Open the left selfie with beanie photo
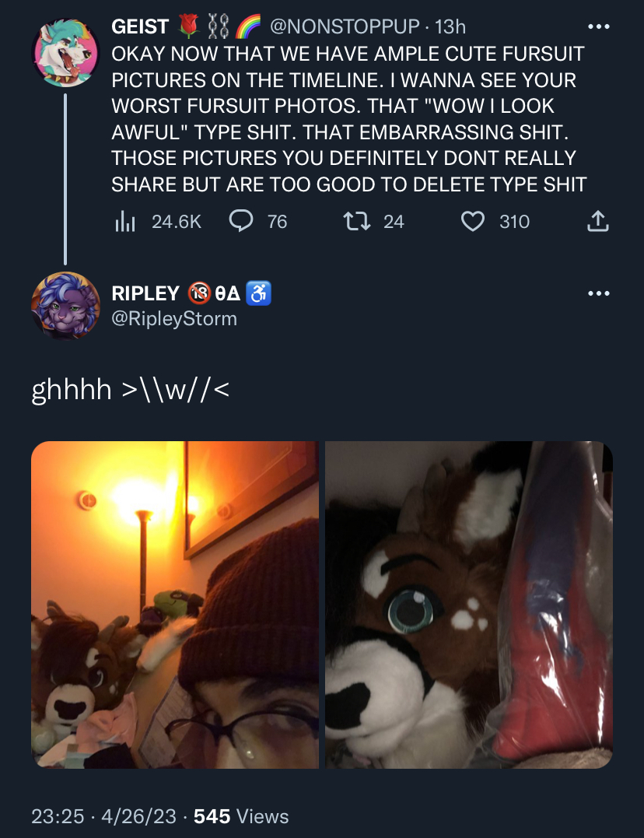Image resolution: width=644 pixels, height=838 pixels. (x=175, y=605)
